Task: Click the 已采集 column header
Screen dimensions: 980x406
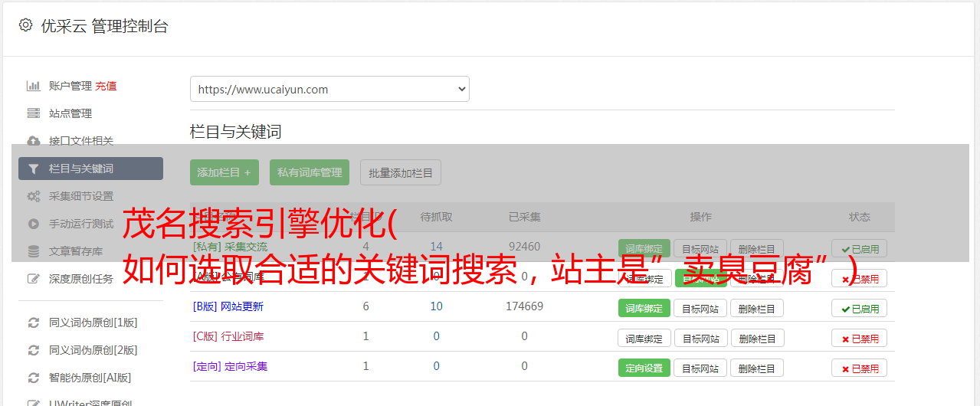Action: pyautogui.click(x=525, y=217)
